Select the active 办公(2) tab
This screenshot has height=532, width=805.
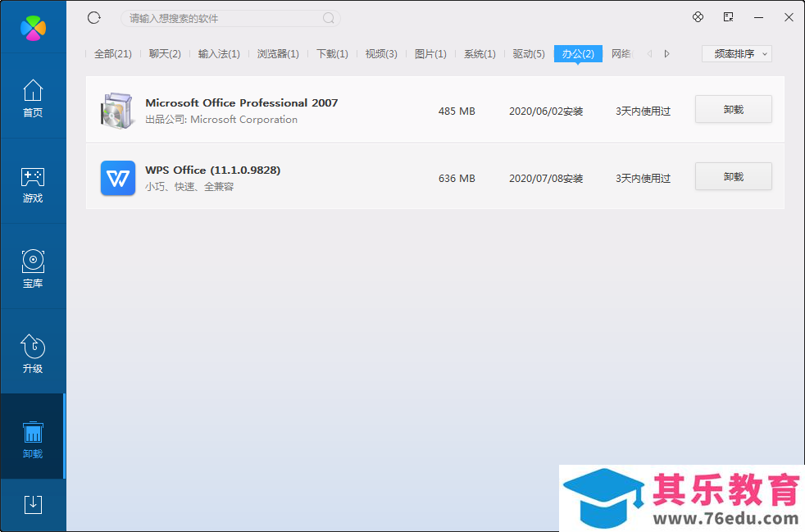pyautogui.click(x=578, y=54)
